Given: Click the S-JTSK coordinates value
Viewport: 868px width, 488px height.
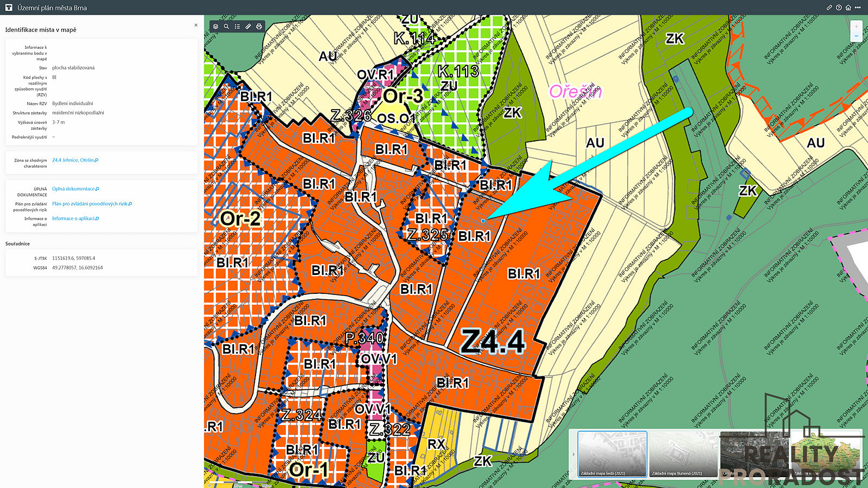Looking at the screenshot, I should 73,258.
